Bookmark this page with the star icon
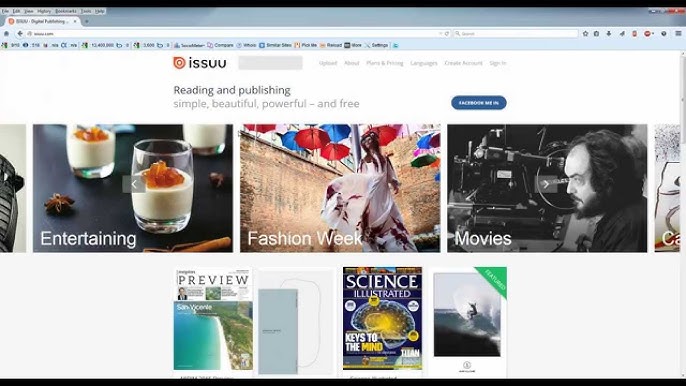Screen dimensions: 686x386 (x=585, y=33)
